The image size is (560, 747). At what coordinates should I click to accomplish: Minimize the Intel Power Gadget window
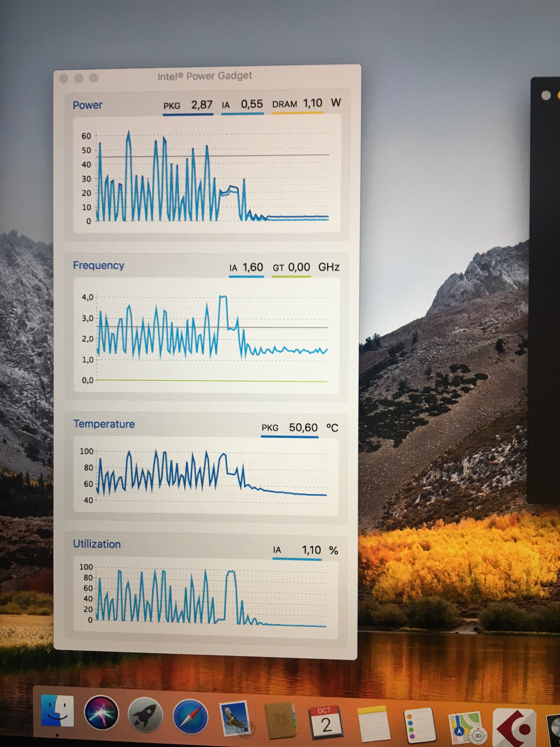coord(79,78)
